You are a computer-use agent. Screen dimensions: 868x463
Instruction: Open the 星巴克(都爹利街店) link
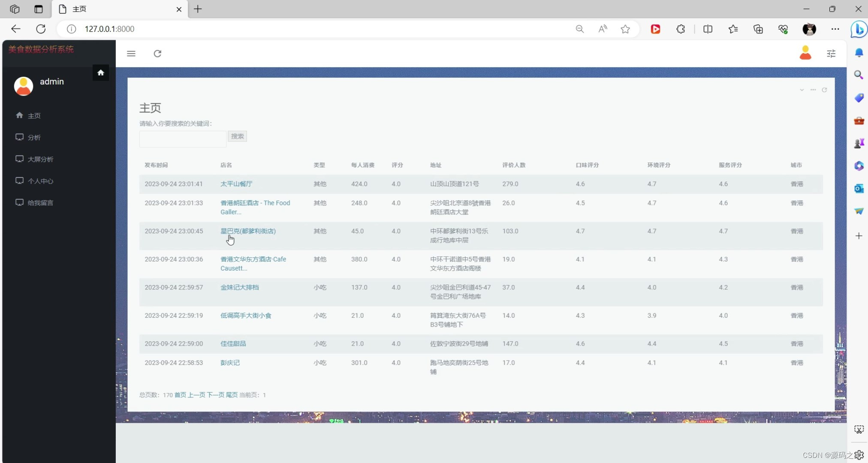tap(248, 231)
